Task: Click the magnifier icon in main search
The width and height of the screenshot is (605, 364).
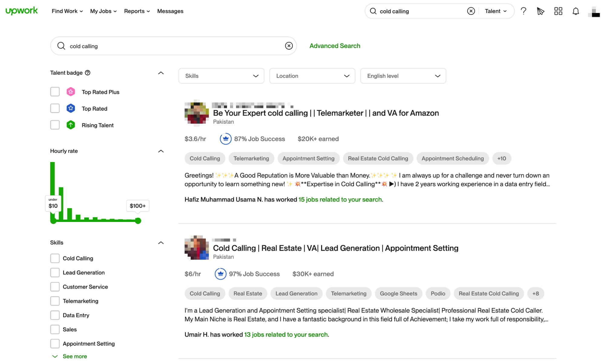Action: [x=61, y=46]
